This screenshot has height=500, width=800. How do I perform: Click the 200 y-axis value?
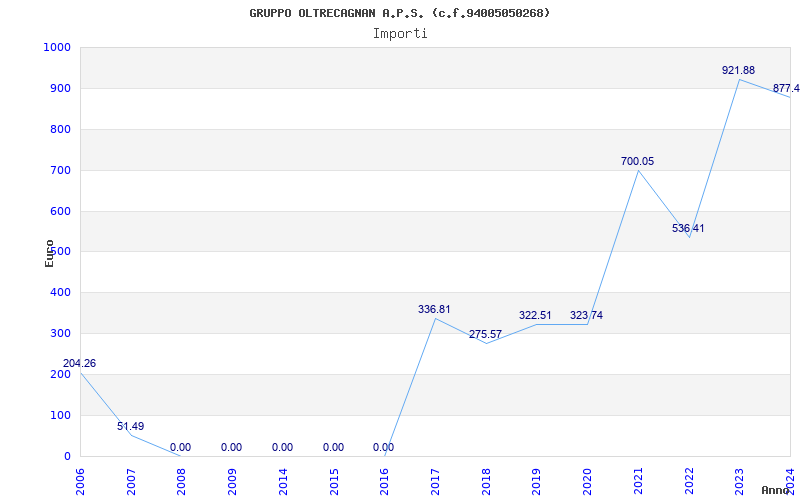pyautogui.click(x=61, y=374)
